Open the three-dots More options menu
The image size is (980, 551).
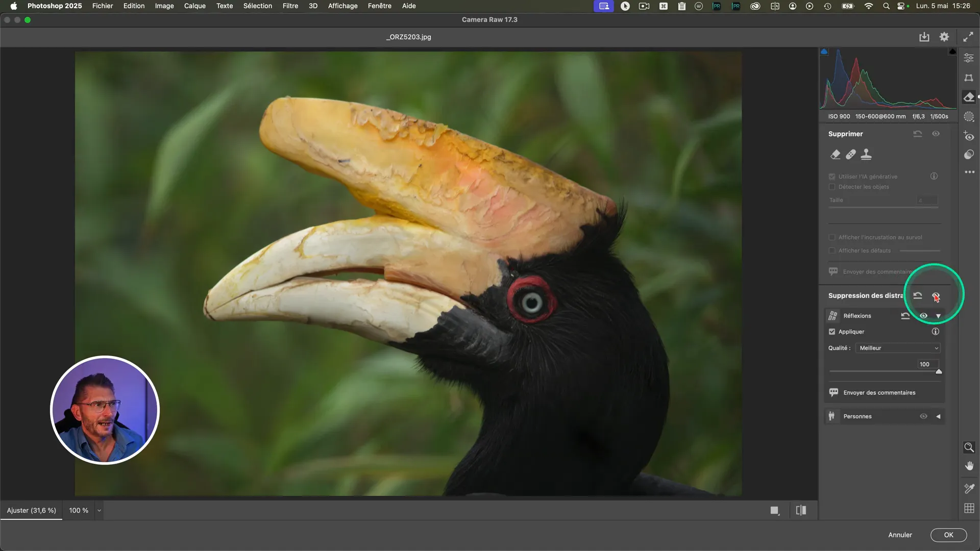click(969, 172)
